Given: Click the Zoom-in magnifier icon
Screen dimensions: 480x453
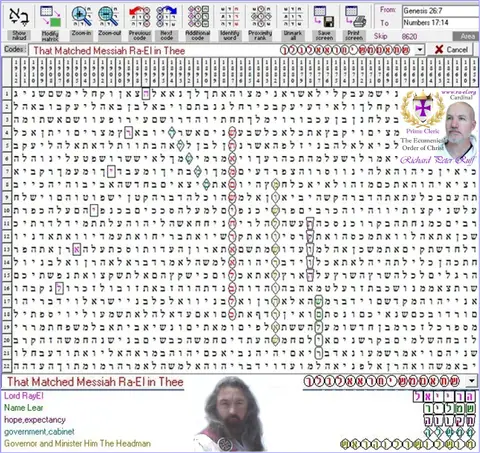Looking at the screenshot, I should (x=81, y=17).
